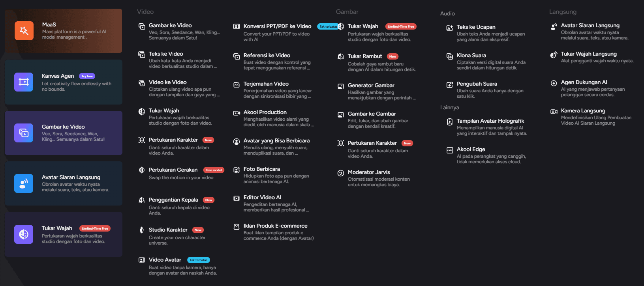Click the Kanvas Agen frame icon
The height and width of the screenshot is (286, 644).
[x=24, y=82]
